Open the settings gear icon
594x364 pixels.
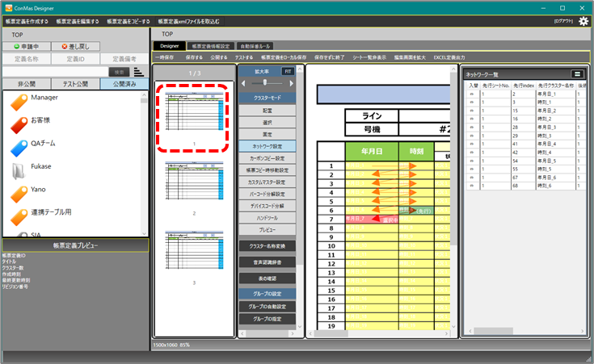[583, 21]
